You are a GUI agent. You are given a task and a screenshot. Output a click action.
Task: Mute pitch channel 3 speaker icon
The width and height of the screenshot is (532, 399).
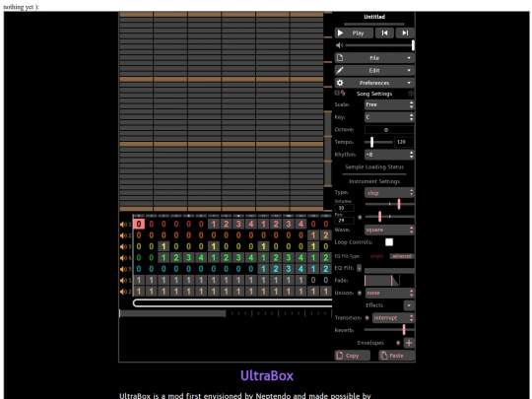click(123, 246)
